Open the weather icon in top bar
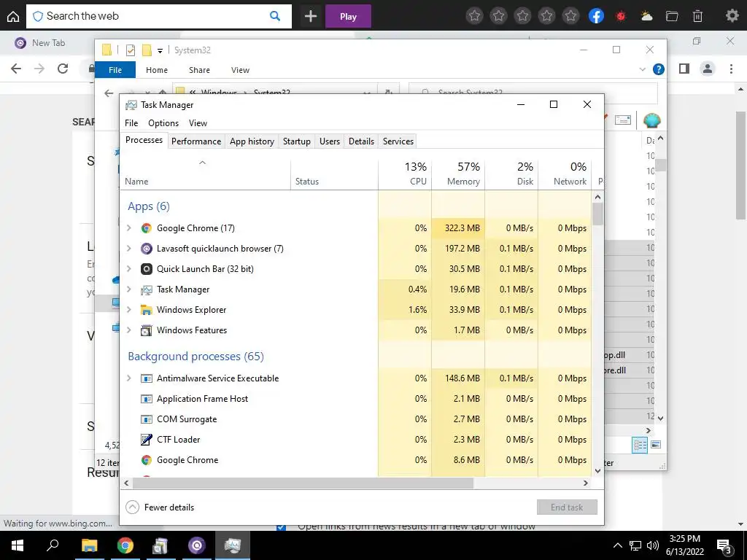This screenshot has height=560, width=747. [x=646, y=16]
